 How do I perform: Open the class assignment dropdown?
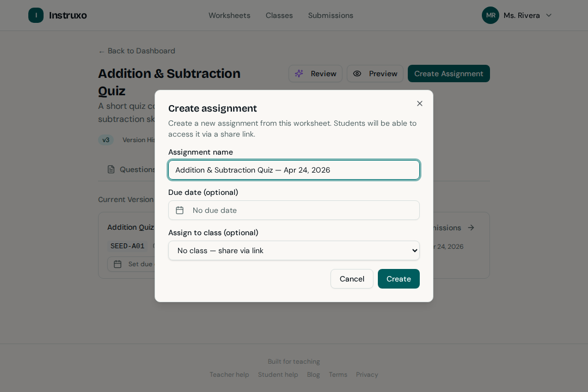pyautogui.click(x=294, y=250)
